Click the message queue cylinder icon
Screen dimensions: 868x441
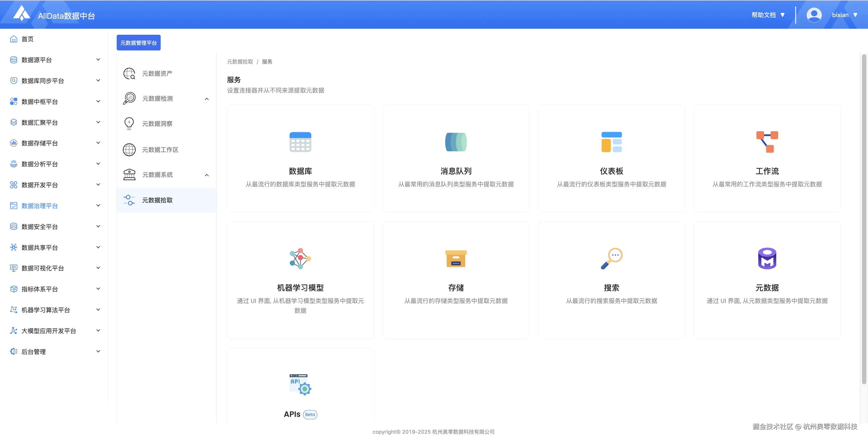455,142
